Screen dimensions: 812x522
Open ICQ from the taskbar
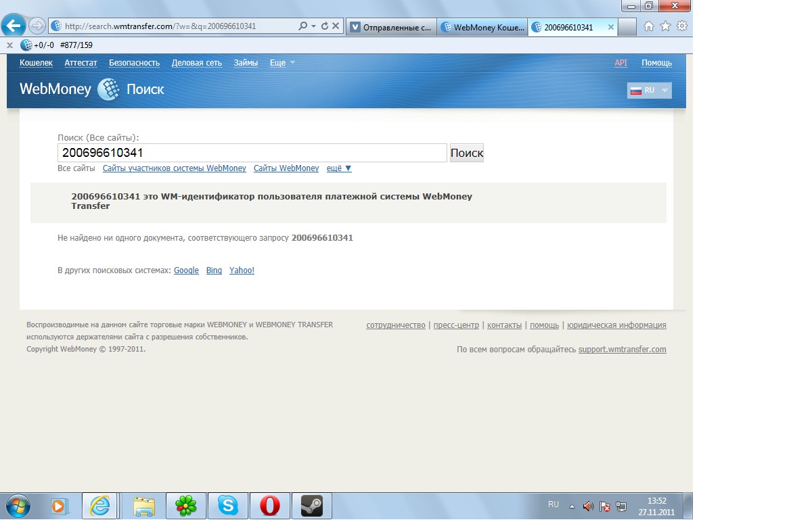[185, 506]
